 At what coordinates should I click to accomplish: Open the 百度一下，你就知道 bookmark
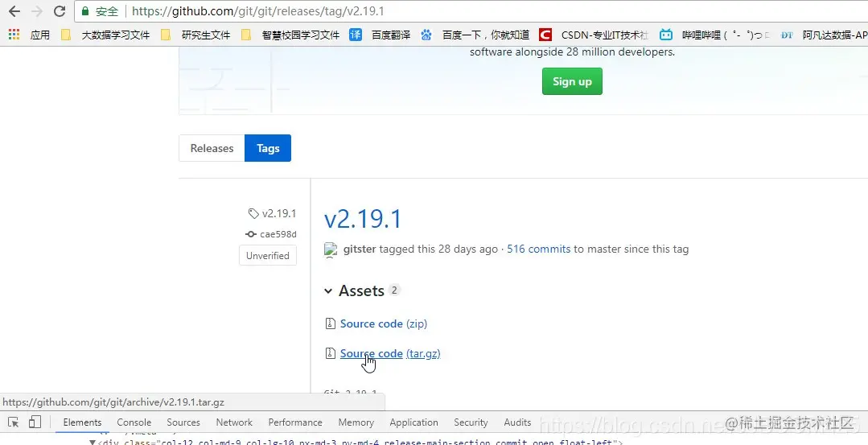pyautogui.click(x=475, y=35)
